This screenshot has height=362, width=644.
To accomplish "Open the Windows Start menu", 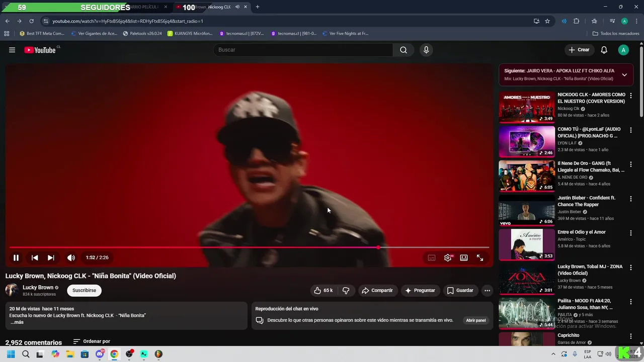I will [11, 354].
